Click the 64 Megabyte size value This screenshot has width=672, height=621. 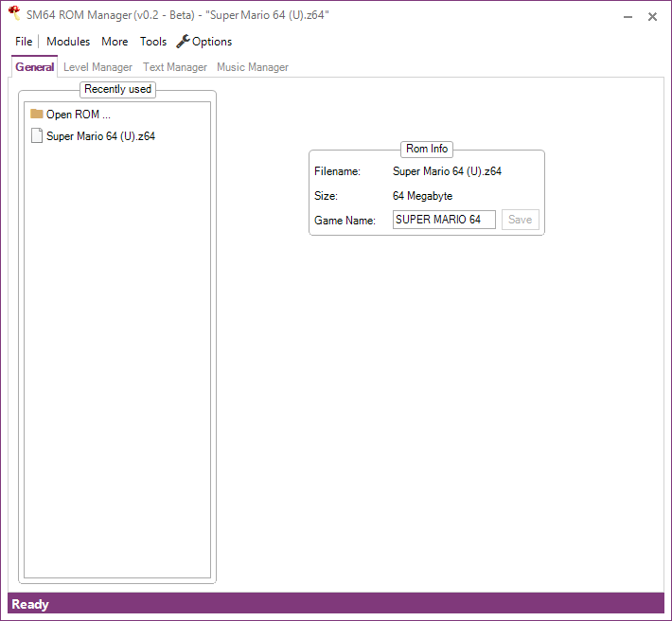point(422,196)
